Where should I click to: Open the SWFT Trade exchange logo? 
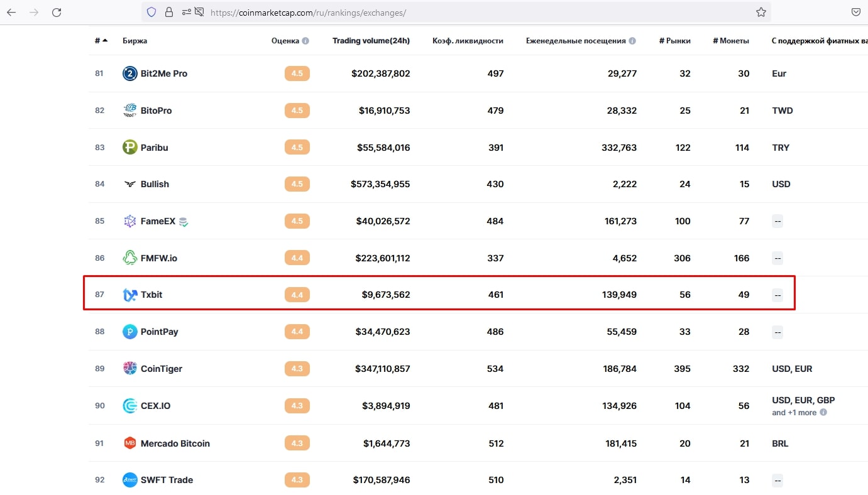click(x=129, y=480)
